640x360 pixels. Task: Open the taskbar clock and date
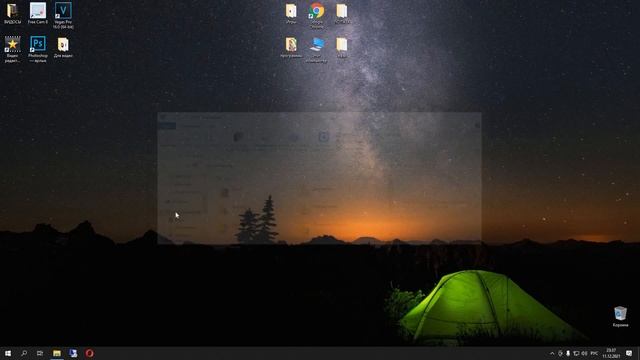611,353
